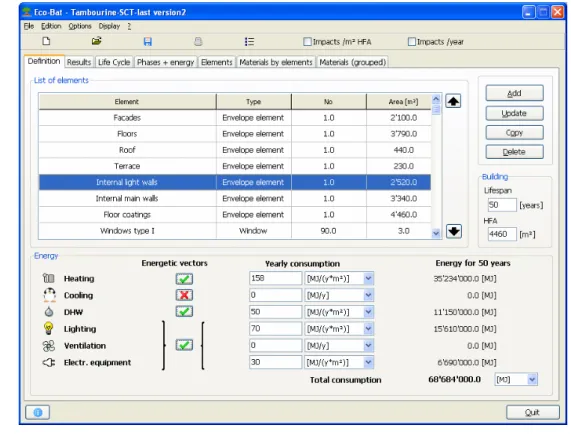This screenshot has height=434, width=571.
Task: Enable the Impacts /m² HFA checkbox
Action: click(x=308, y=42)
